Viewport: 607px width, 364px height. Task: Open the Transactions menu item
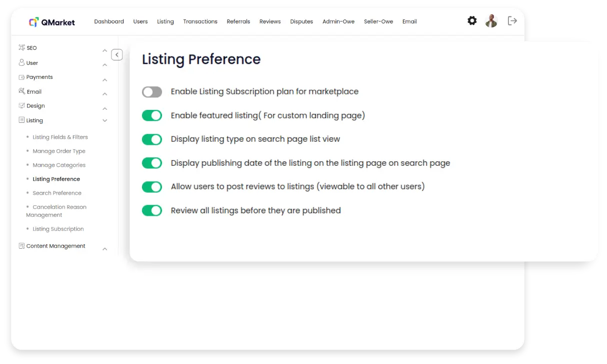(200, 21)
